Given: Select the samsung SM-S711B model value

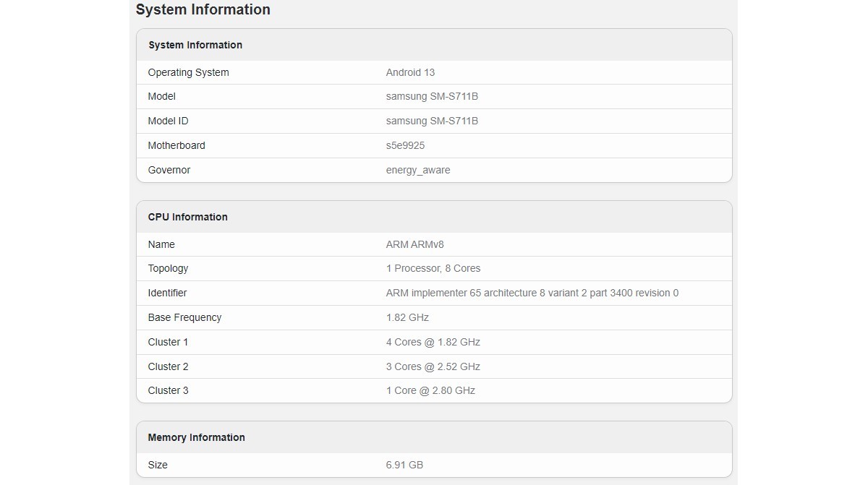Looking at the screenshot, I should (x=431, y=96).
